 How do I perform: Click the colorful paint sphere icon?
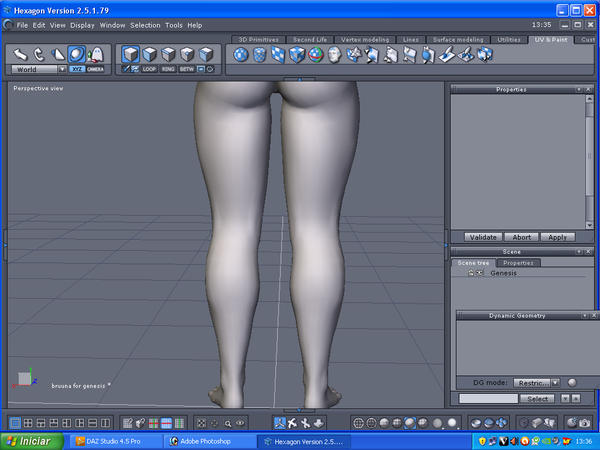(x=315, y=54)
